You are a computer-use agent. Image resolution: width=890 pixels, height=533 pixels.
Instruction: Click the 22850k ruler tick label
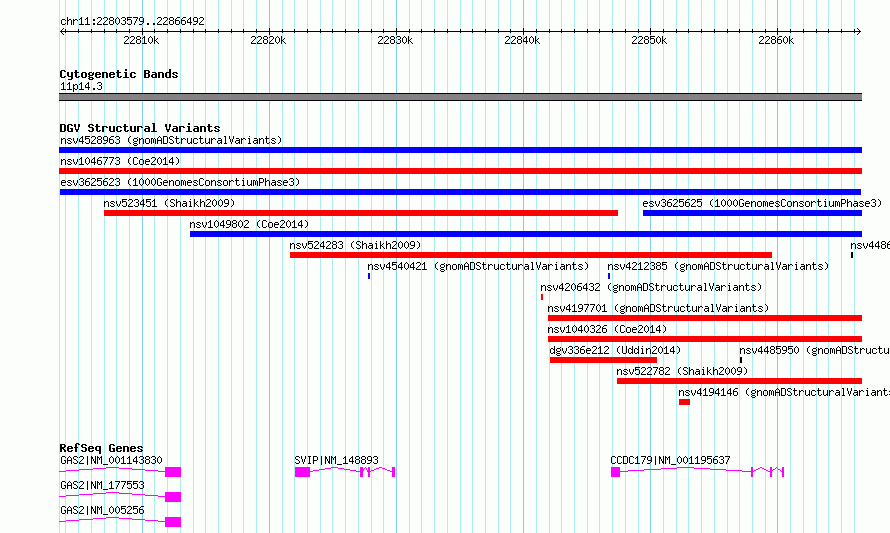tap(649, 41)
